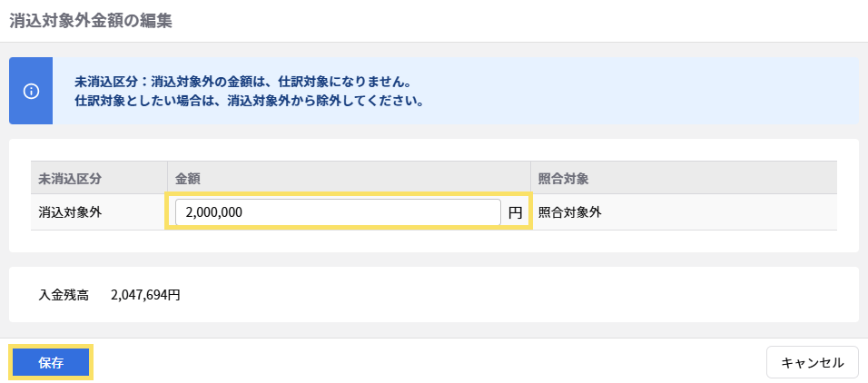The image size is (868, 383).
Task: Click the 入金残高 label
Action: click(64, 295)
